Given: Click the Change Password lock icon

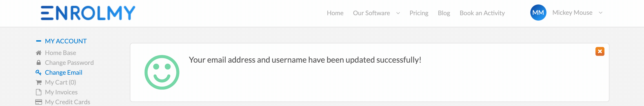Looking at the screenshot, I should pos(38,62).
